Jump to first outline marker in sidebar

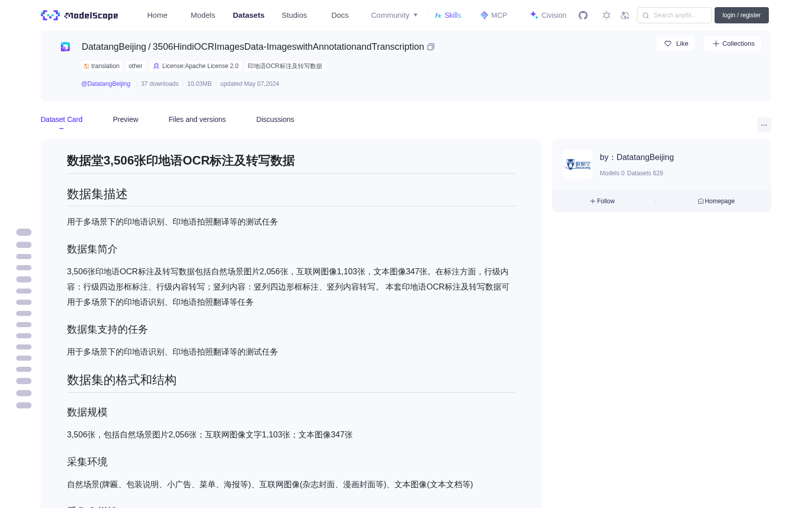click(x=24, y=232)
